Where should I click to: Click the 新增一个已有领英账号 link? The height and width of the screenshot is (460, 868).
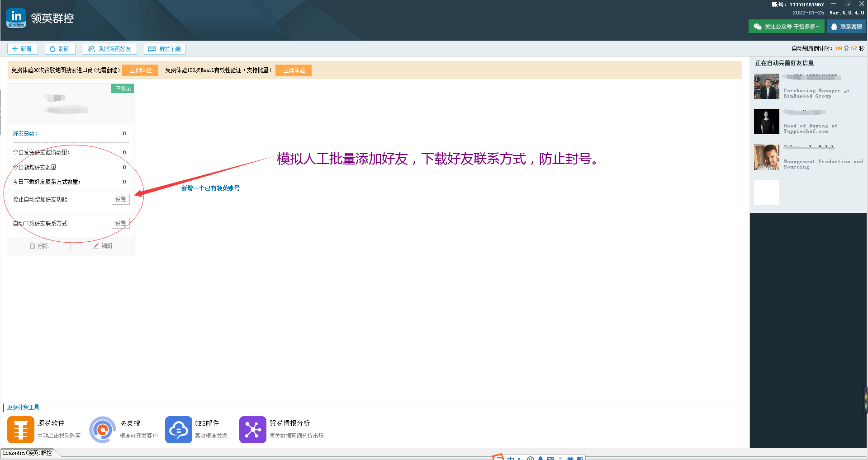tap(210, 188)
